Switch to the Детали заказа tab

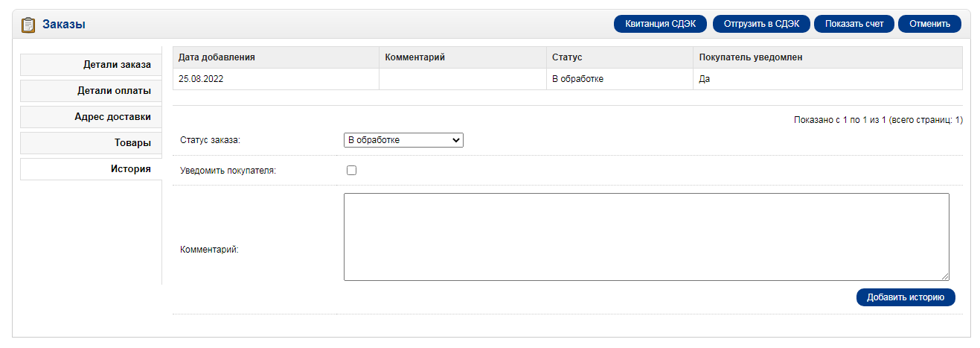click(x=91, y=65)
